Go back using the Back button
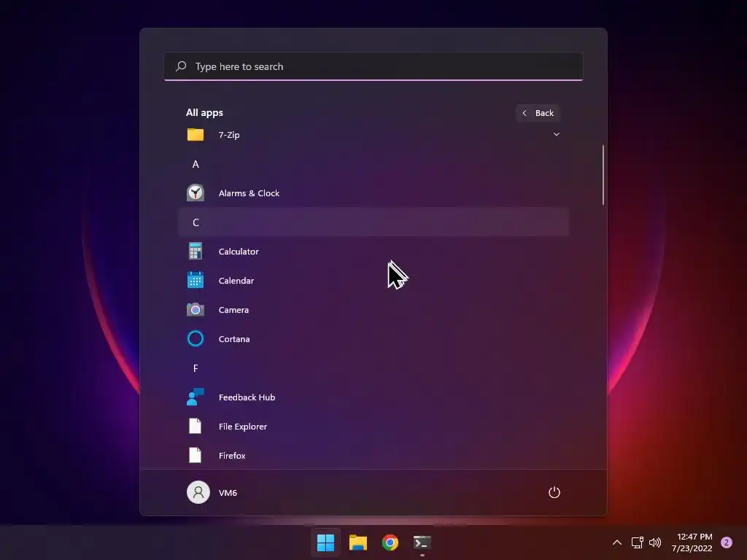Screen dimensions: 747x560 (x=538, y=113)
